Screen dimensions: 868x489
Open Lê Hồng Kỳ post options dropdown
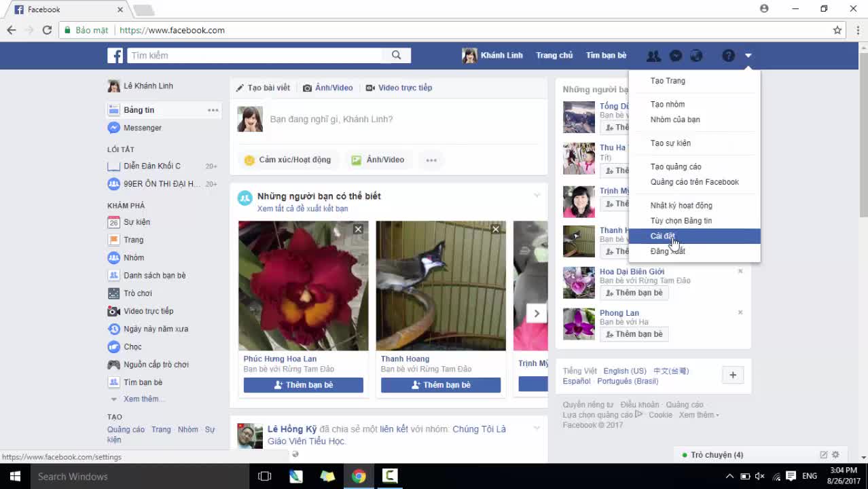(537, 429)
